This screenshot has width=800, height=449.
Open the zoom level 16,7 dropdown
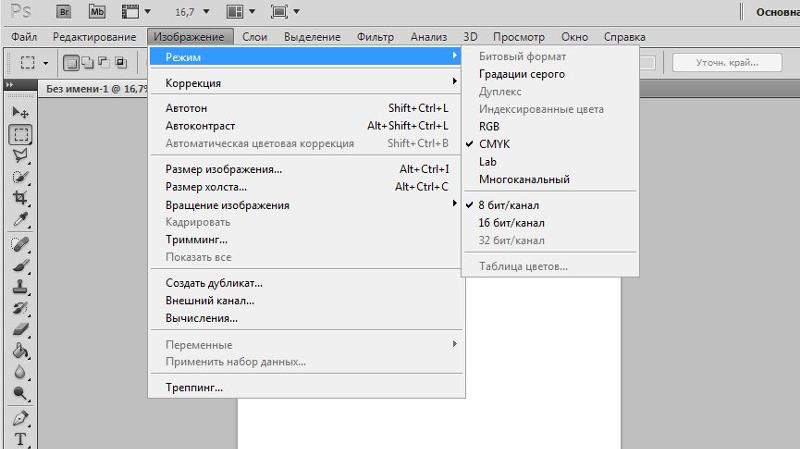(x=206, y=11)
